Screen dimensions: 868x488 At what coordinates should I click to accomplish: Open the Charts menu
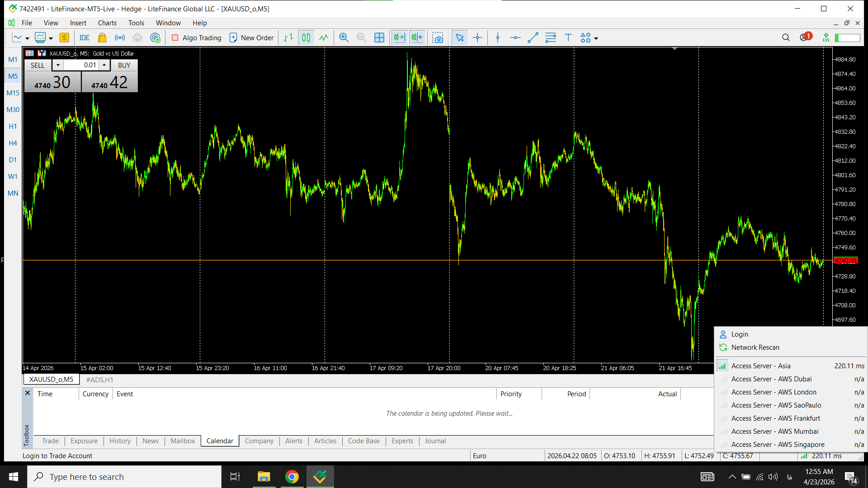click(107, 23)
